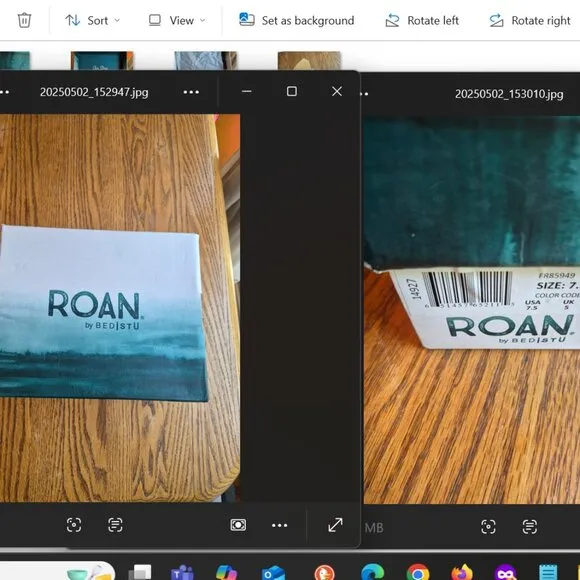Click Rotate left in the toolbar
The image size is (580, 580).
422,20
